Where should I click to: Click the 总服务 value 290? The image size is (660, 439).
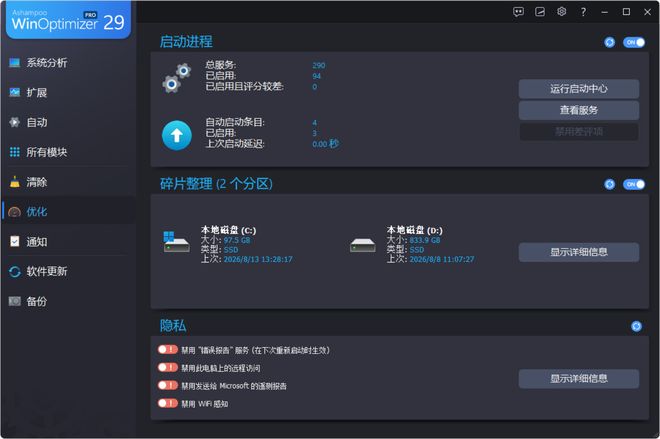pyautogui.click(x=319, y=65)
